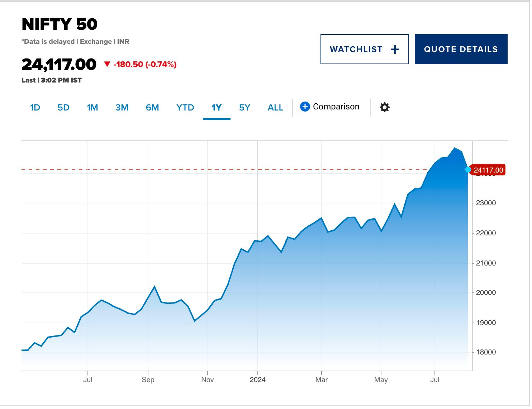Click the 'Last | 3:02 PM IST' timestamp
Viewport: 532px width, 409px height.
[x=52, y=80]
